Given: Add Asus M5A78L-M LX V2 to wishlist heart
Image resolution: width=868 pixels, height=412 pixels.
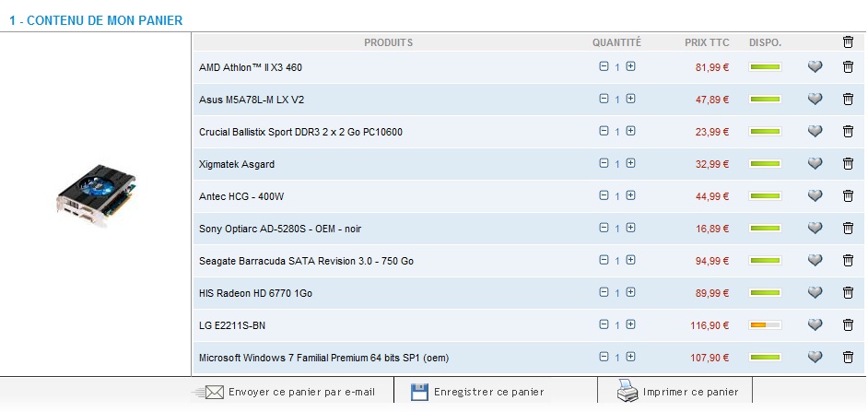Looking at the screenshot, I should tap(815, 100).
